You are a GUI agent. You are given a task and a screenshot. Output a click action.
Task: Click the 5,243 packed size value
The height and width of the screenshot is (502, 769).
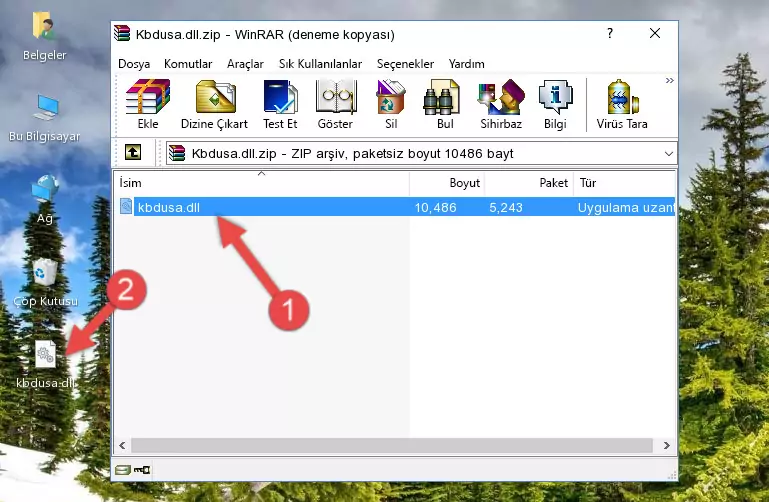tap(506, 207)
